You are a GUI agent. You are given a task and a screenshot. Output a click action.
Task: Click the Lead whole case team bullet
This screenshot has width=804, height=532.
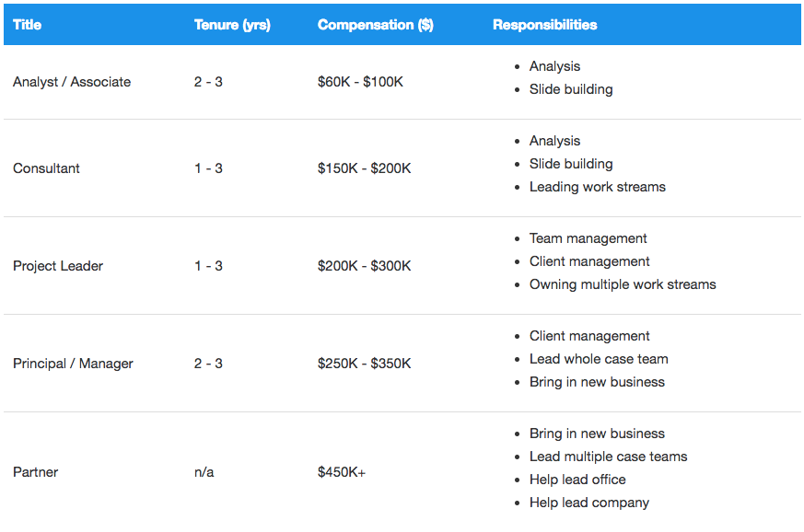(599, 359)
